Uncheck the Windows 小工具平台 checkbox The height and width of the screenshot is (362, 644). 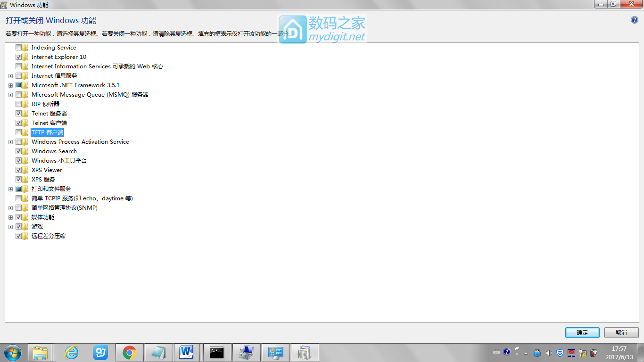19,161
